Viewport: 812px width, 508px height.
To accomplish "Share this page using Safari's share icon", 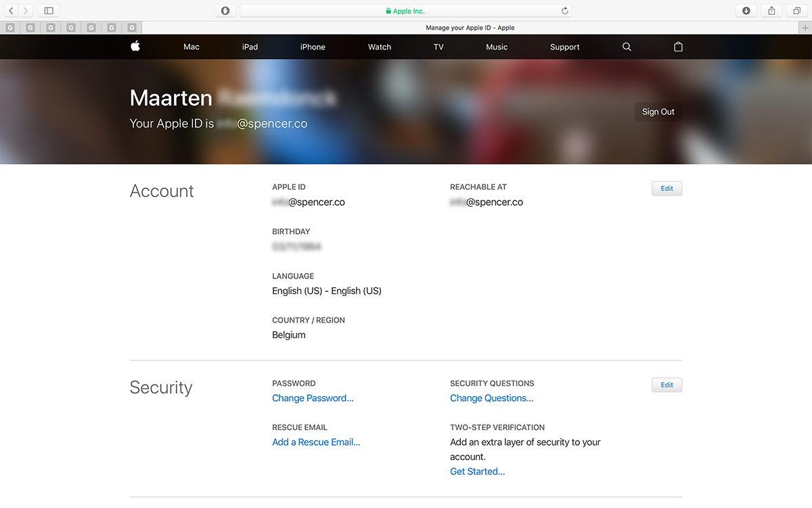I will [771, 10].
